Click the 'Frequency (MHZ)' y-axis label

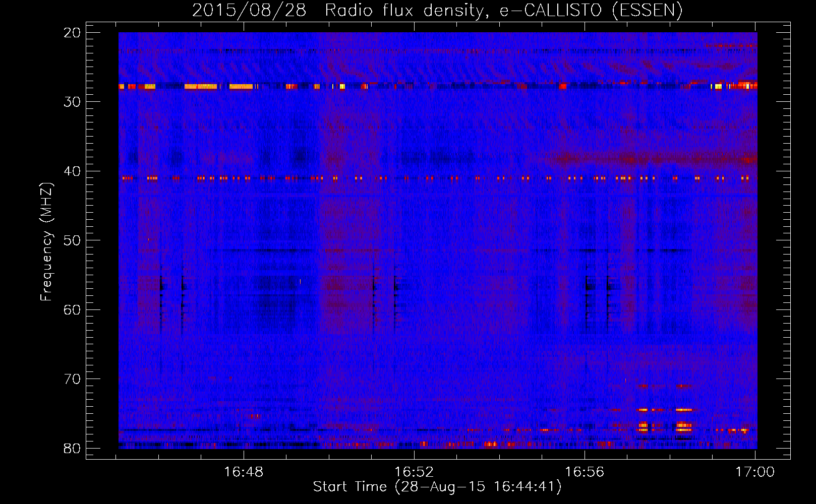pyautogui.click(x=46, y=242)
